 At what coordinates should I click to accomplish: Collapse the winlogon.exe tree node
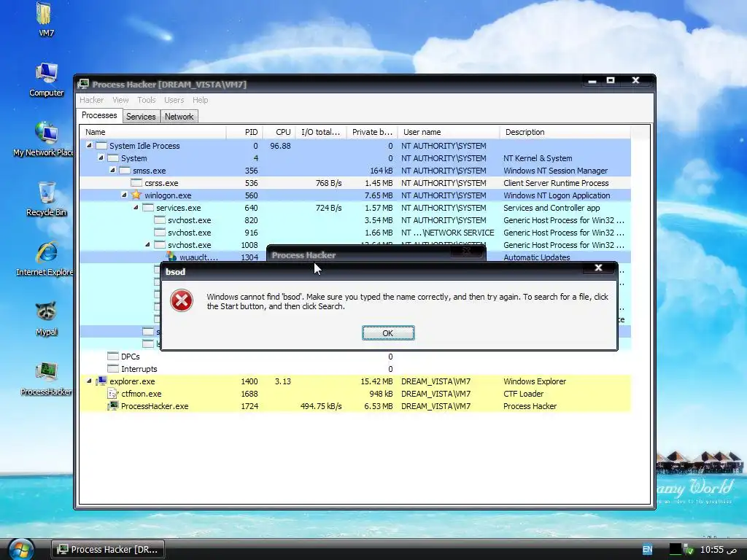click(x=124, y=195)
